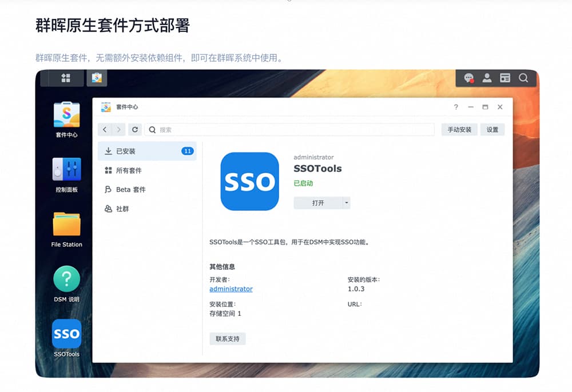
Task: Open the user account options icon
Action: [x=487, y=78]
